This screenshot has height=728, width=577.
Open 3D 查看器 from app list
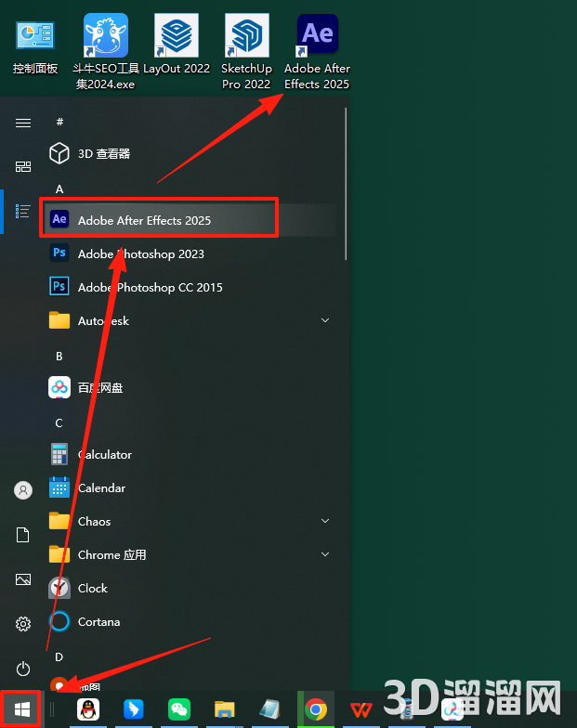coord(190,154)
